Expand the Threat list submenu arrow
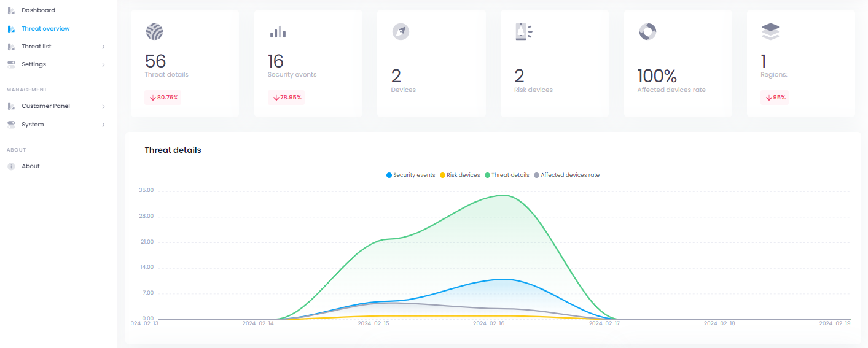868x348 pixels. tap(103, 47)
